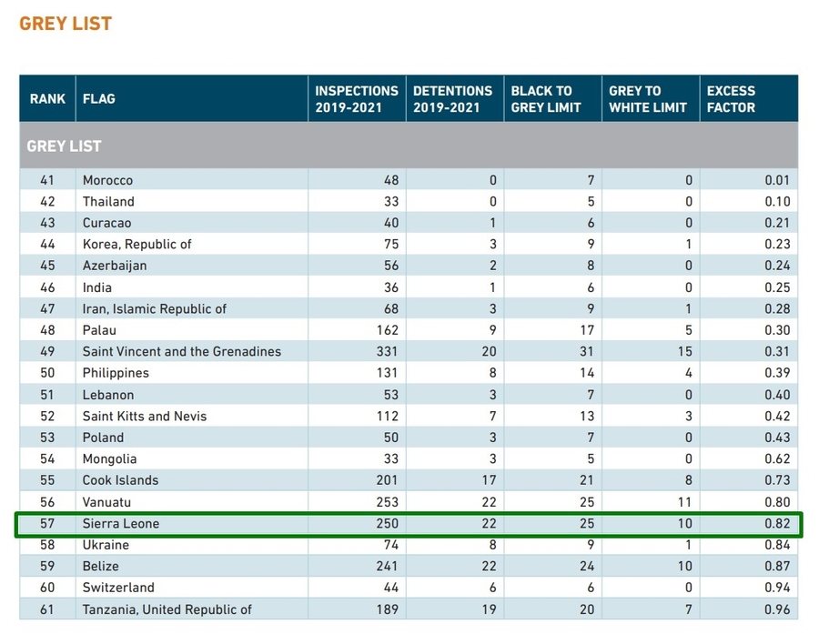Click Cook Islands' detentions value 17
This screenshot has width=819, height=644.
[x=488, y=480]
